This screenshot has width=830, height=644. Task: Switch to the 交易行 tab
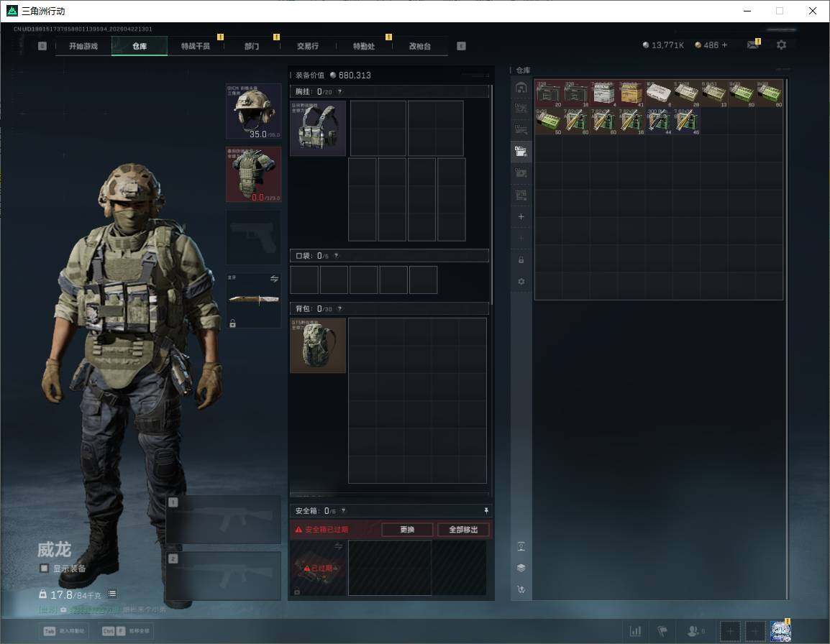pos(308,46)
